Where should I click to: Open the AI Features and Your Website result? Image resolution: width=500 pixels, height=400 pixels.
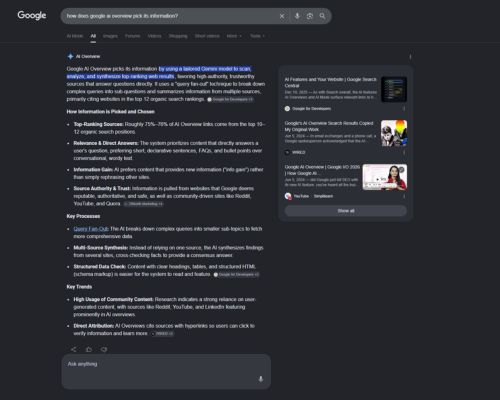point(330,82)
